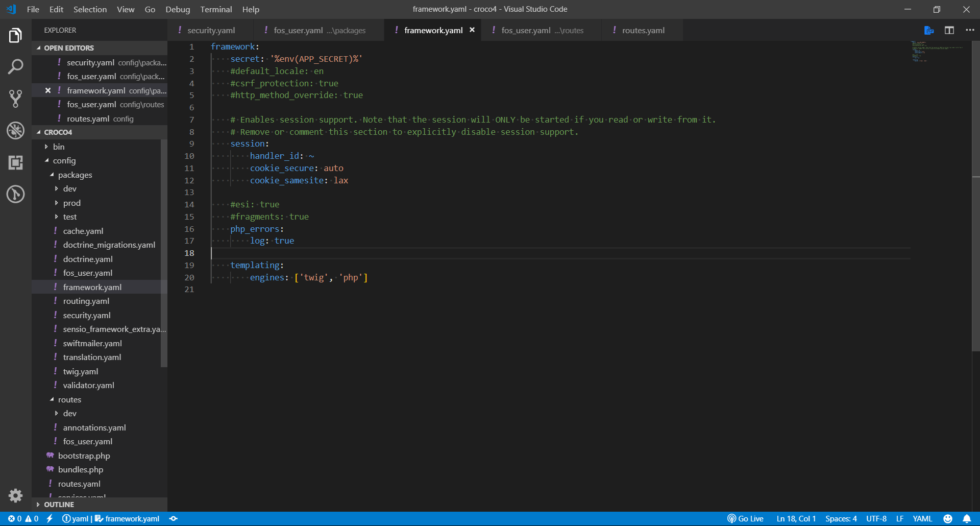Close the framework.yaml editor tab

(472, 30)
